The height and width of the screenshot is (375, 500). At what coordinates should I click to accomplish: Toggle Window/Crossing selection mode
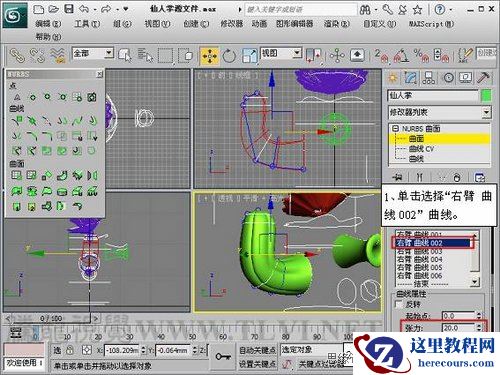coord(185,55)
